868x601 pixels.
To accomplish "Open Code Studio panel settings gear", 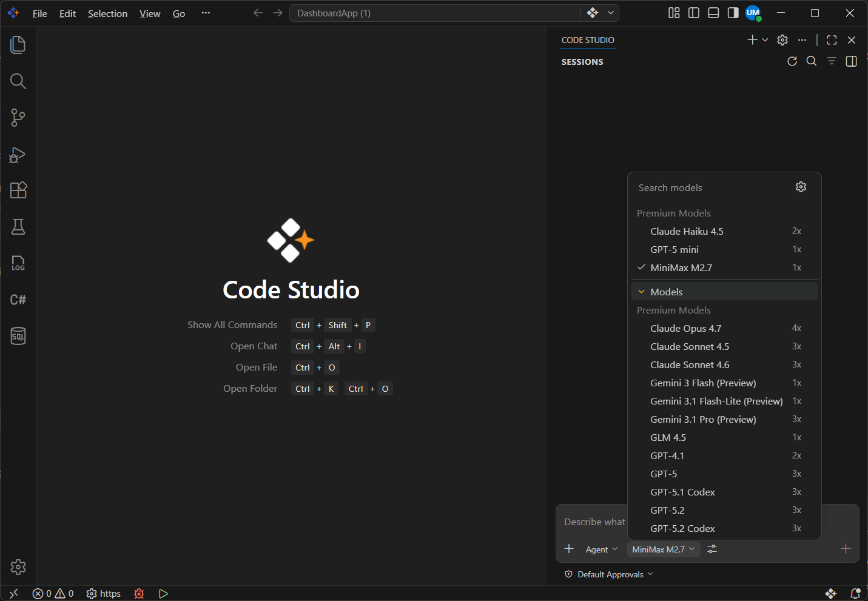I will (782, 40).
